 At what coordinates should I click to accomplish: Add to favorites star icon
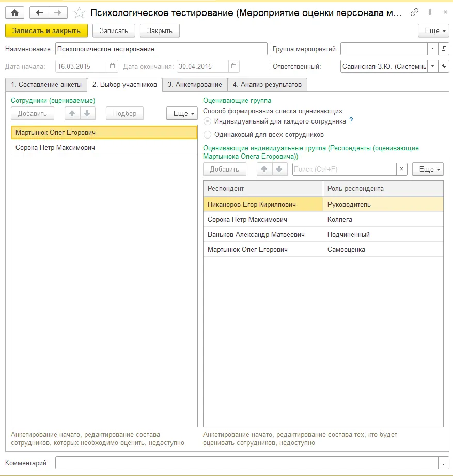click(x=79, y=13)
